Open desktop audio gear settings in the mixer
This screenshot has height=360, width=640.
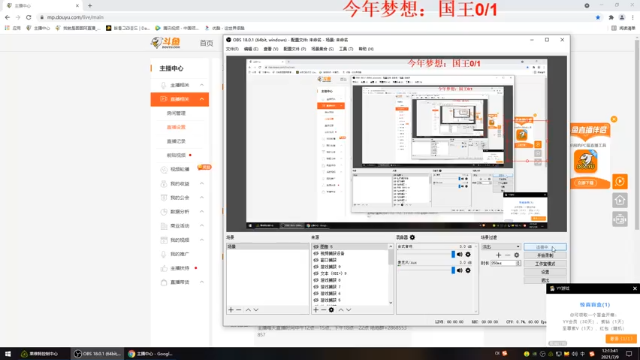[468, 254]
